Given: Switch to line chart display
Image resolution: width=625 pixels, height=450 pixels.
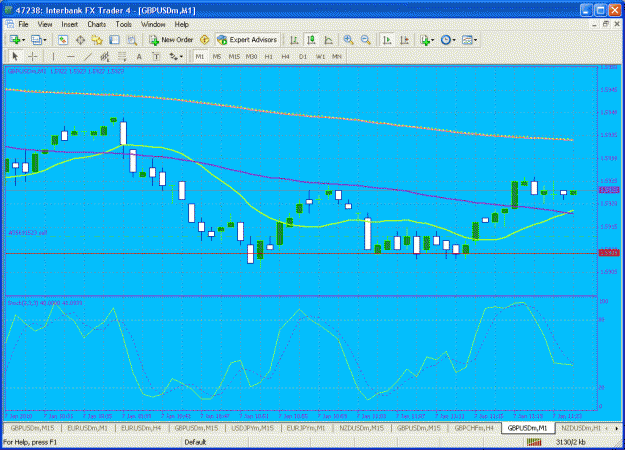Looking at the screenshot, I should tap(328, 40).
